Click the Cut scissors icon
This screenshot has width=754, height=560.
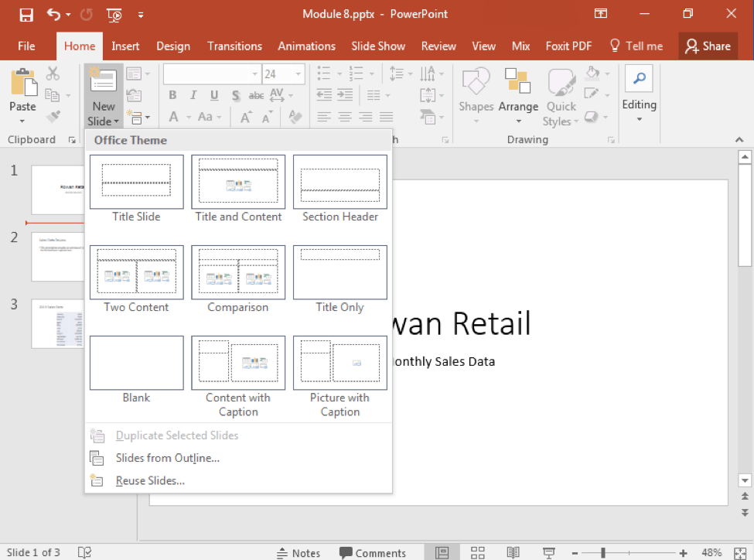[53, 73]
